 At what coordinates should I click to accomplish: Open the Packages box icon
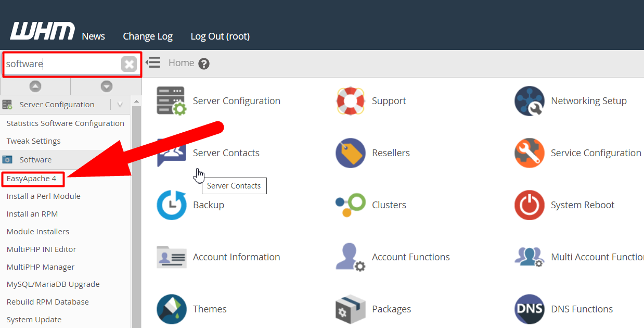pos(351,309)
